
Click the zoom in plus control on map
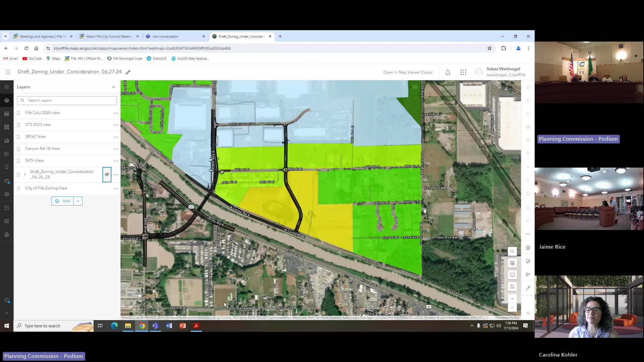click(x=513, y=298)
